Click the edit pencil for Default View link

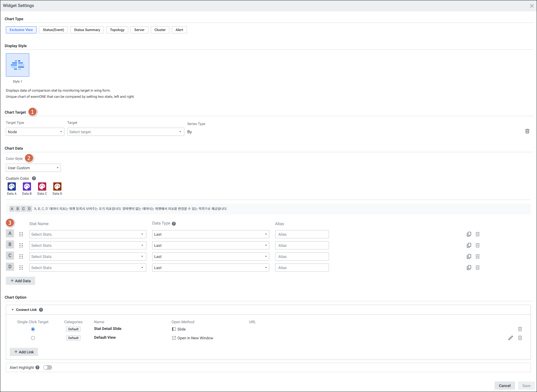click(510, 338)
